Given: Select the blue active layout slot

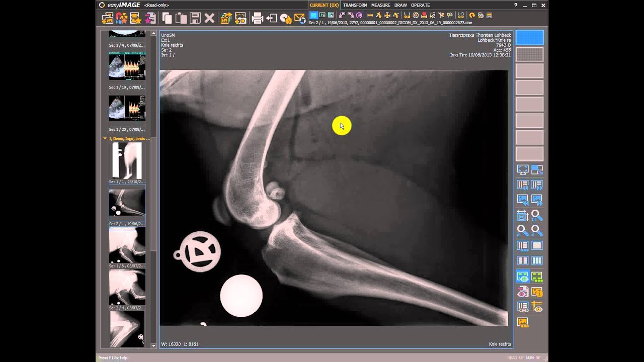Looking at the screenshot, I should 530,38.
